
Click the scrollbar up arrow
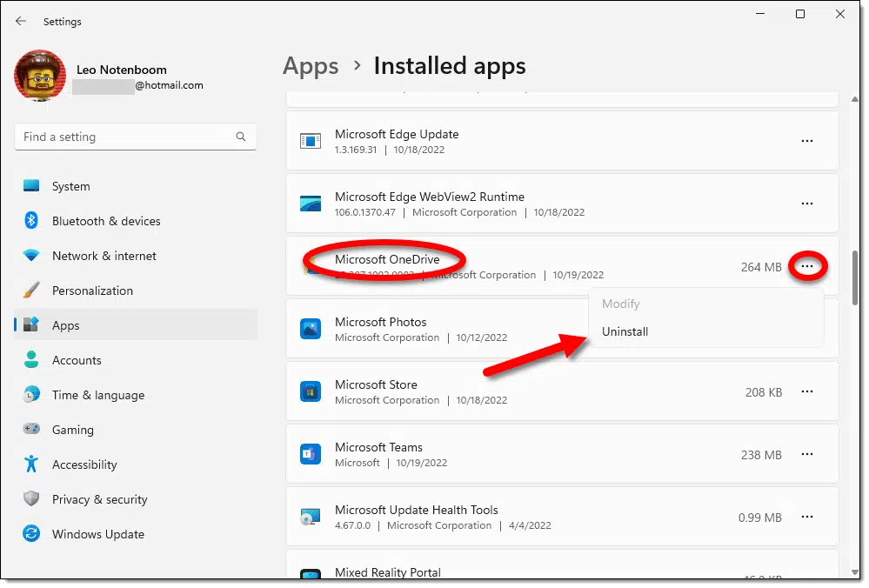coord(856,100)
